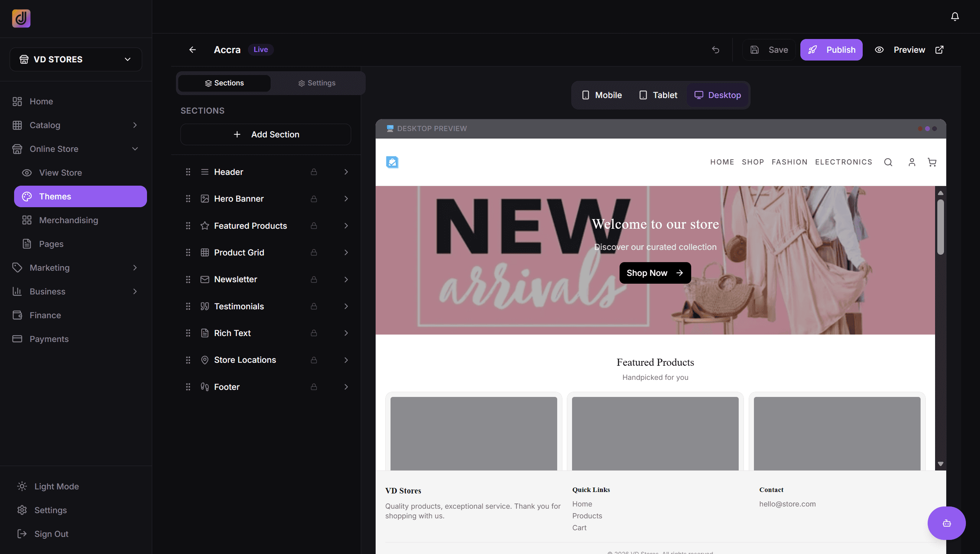Toggle the lock on Newsletter section
This screenshot has width=980, height=554.
(x=313, y=279)
